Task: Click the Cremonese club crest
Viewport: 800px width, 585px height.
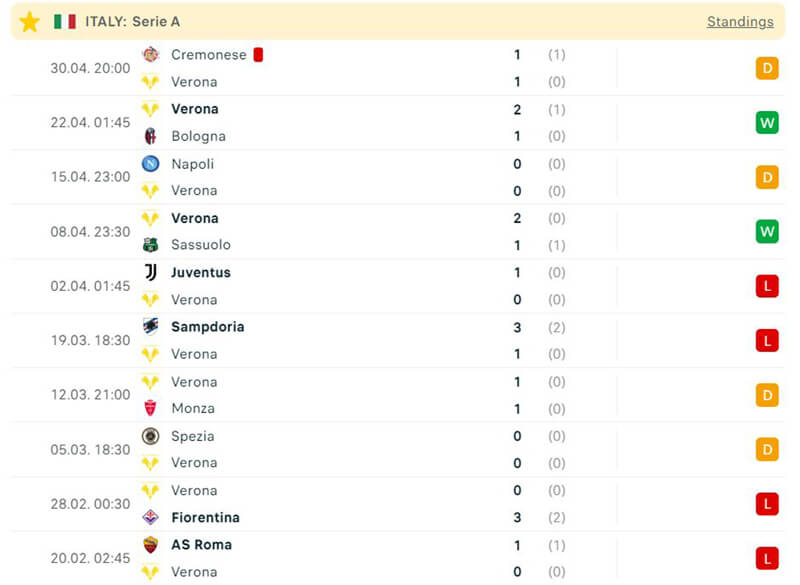Action: click(150, 55)
